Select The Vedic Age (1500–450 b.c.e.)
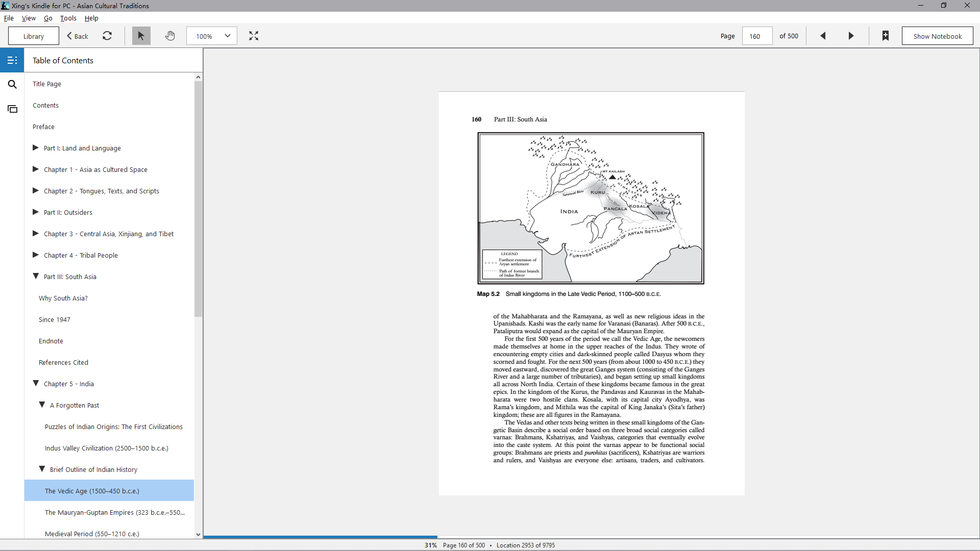 pyautogui.click(x=109, y=491)
